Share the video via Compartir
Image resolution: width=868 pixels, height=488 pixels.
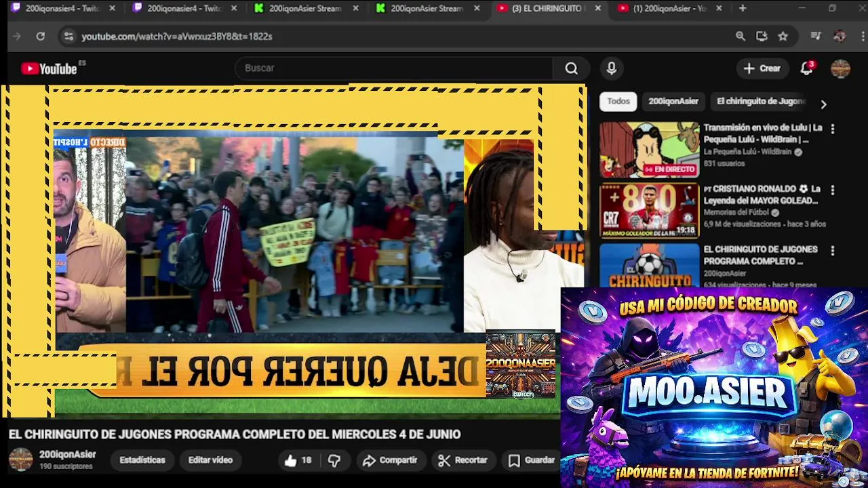pos(390,460)
